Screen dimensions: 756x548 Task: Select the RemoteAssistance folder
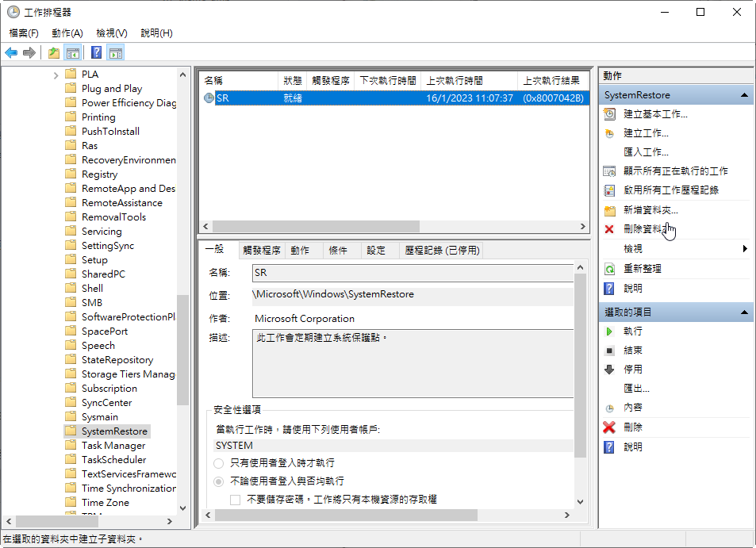tap(122, 203)
